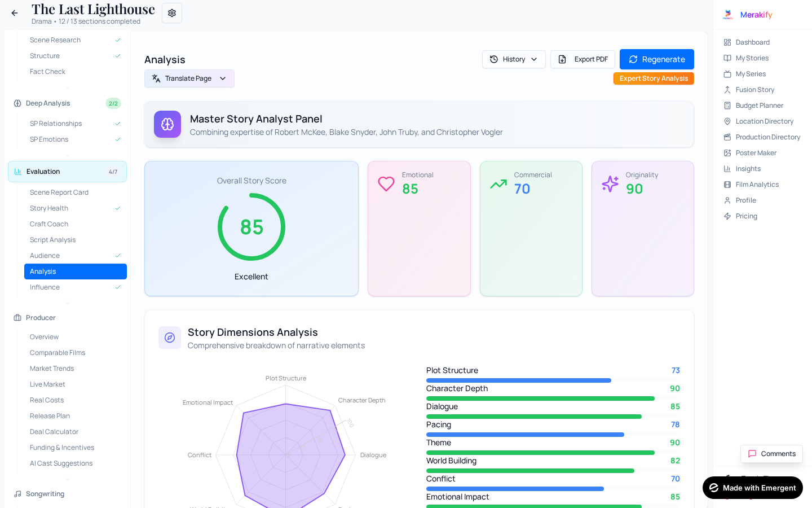Click the Budget Planner calculator icon

pos(727,106)
